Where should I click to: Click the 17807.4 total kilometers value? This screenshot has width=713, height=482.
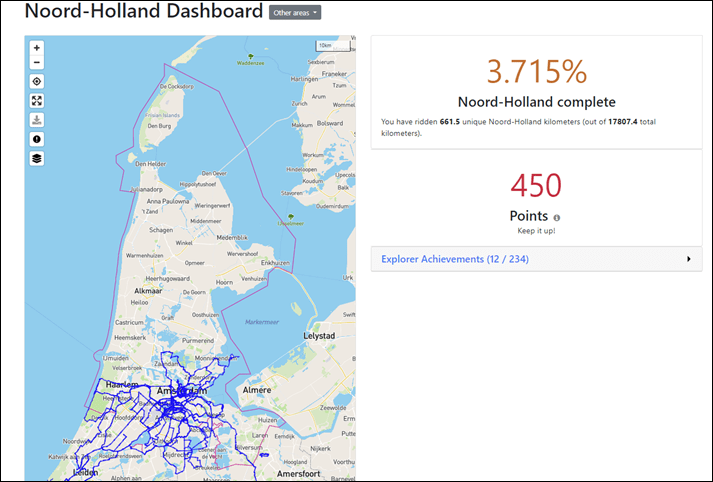623,122
